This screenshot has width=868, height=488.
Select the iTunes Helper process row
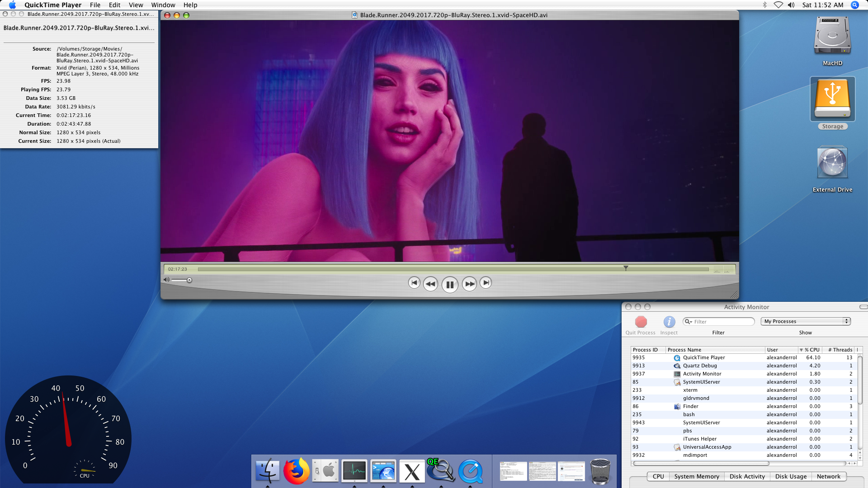coord(743,439)
